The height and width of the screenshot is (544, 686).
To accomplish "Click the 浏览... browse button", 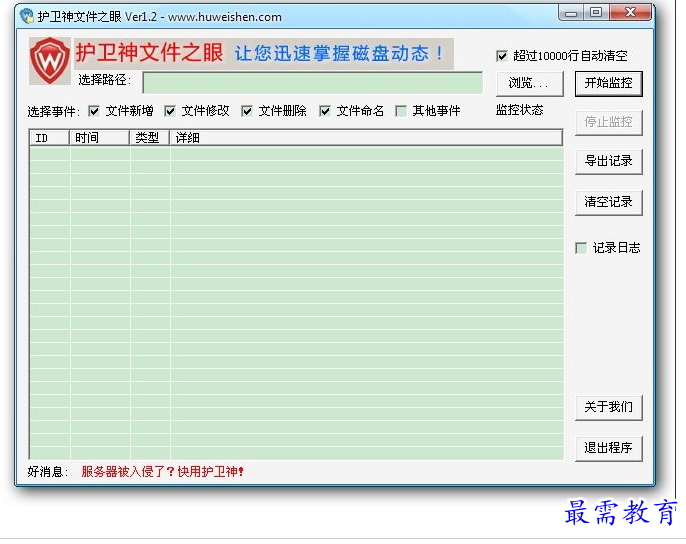I will click(x=529, y=83).
